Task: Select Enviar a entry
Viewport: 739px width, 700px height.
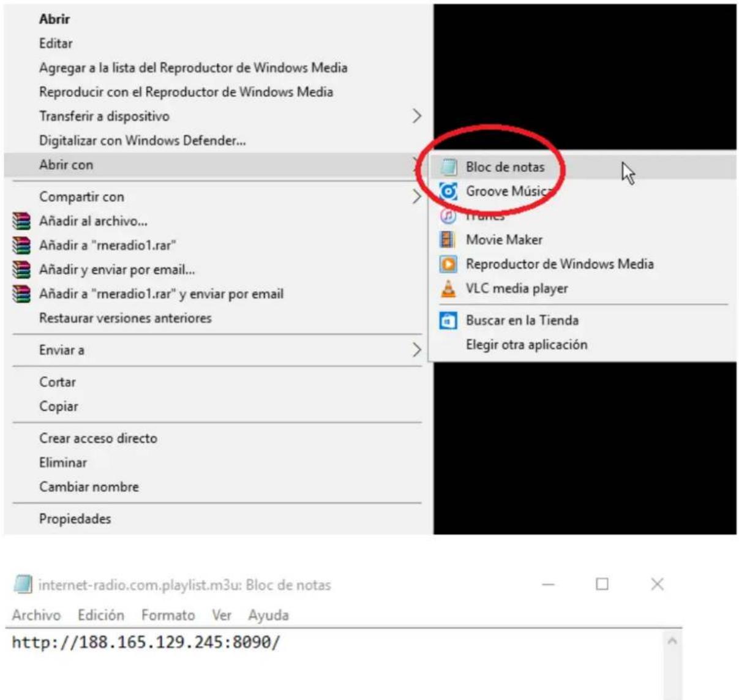Action: (62, 350)
